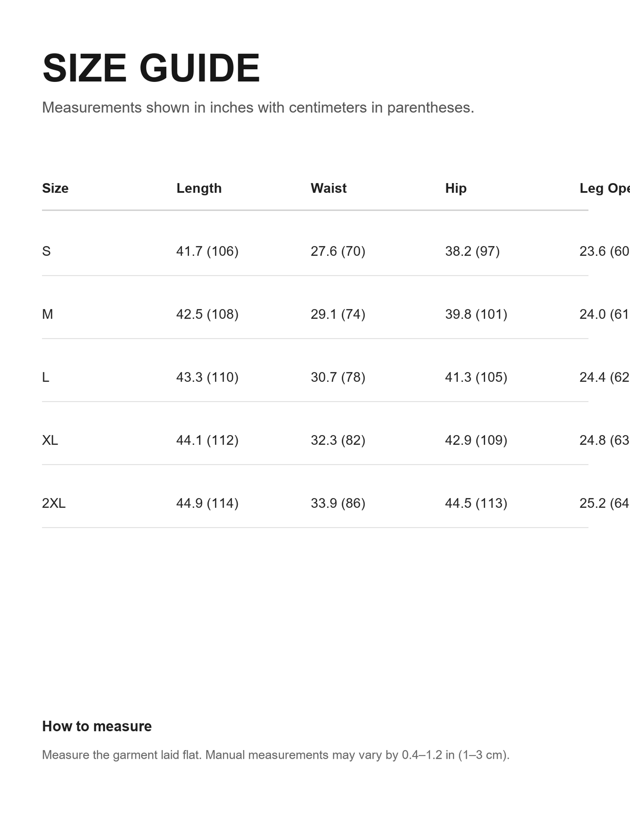The image size is (630, 840).
Task: Select the Hip column header
Action: click(456, 188)
